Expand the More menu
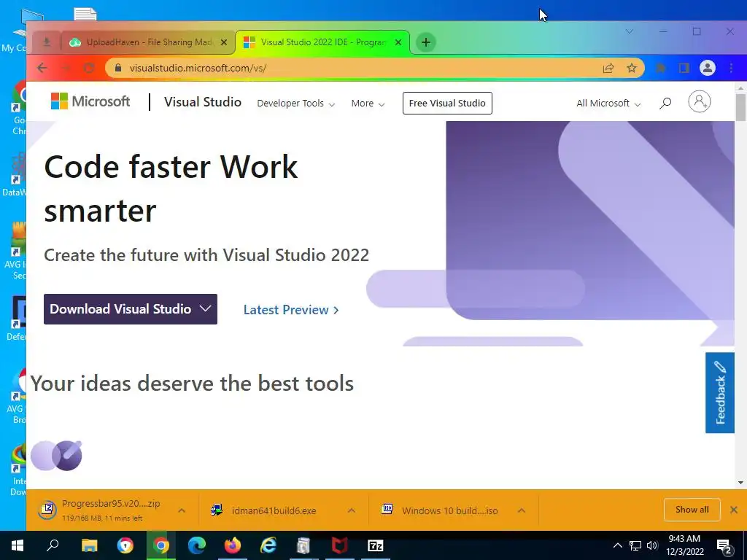Screen dimensions: 747x560 click(x=368, y=104)
